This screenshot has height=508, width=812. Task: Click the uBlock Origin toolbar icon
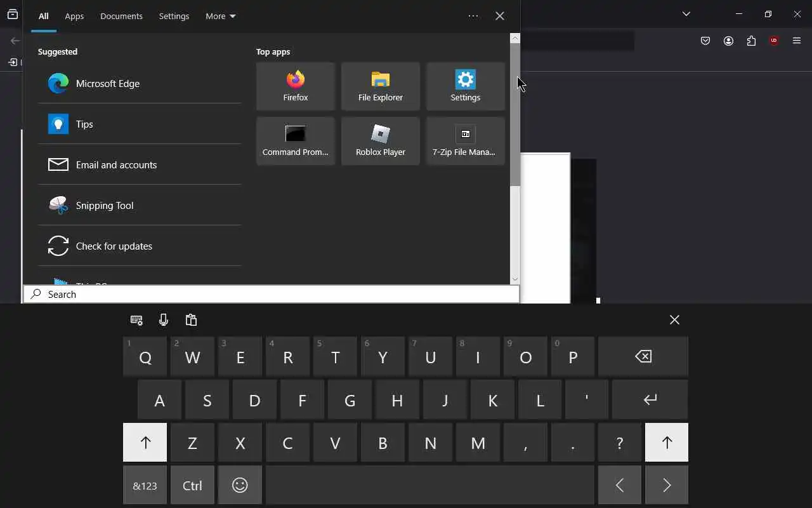774,41
